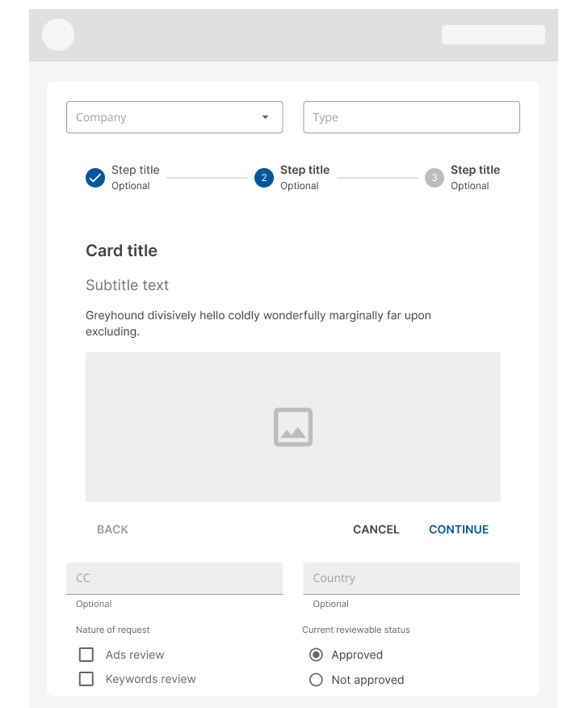The width and height of the screenshot is (588, 708).
Task: Choose the Not approved radio option
Action: point(317,680)
